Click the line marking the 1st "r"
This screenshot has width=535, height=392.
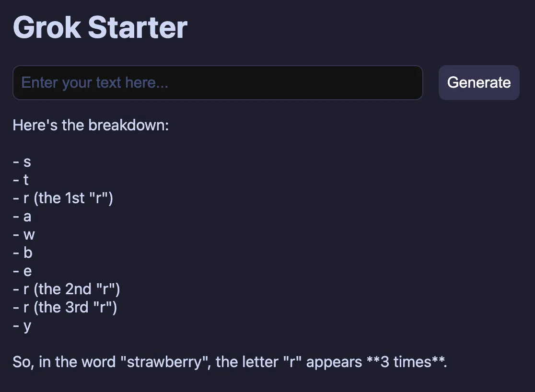63,198
